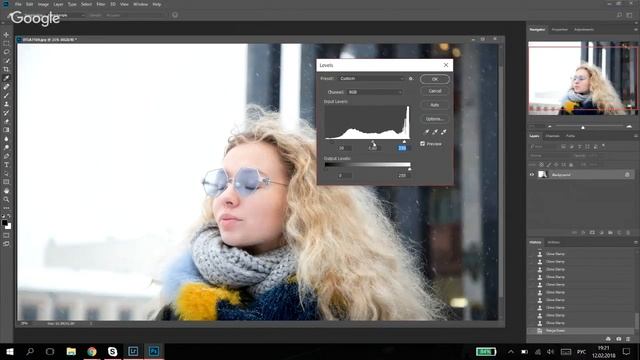Click the white point eyedropper in Levels
The width and height of the screenshot is (640, 360).
coord(444,131)
